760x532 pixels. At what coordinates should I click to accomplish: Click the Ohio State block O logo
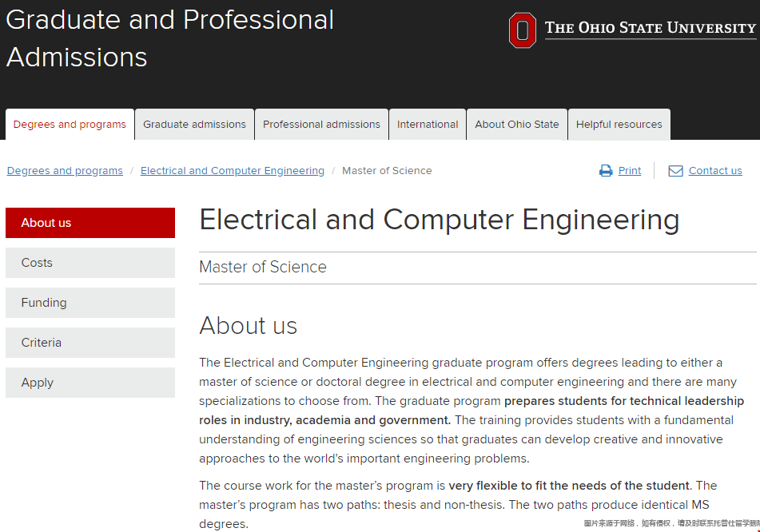pyautogui.click(x=522, y=30)
